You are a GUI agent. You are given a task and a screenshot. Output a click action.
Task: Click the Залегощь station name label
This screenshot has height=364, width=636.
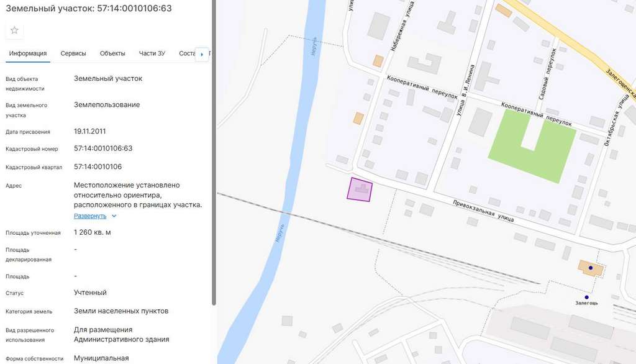coord(586,303)
